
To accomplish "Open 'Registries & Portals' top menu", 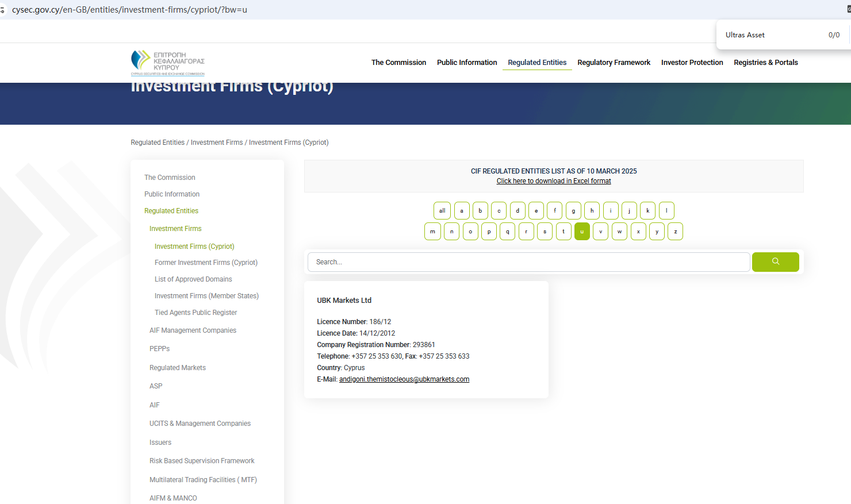I will coord(765,63).
